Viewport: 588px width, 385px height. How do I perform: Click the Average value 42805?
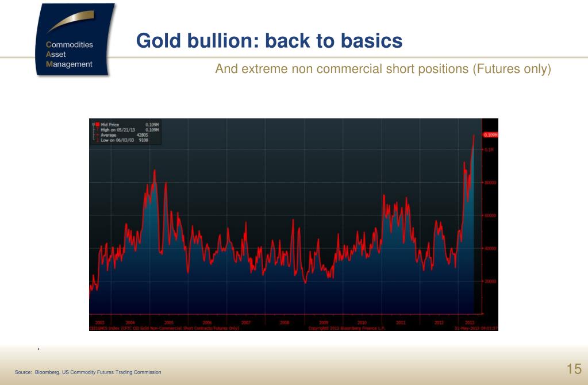coord(142,135)
